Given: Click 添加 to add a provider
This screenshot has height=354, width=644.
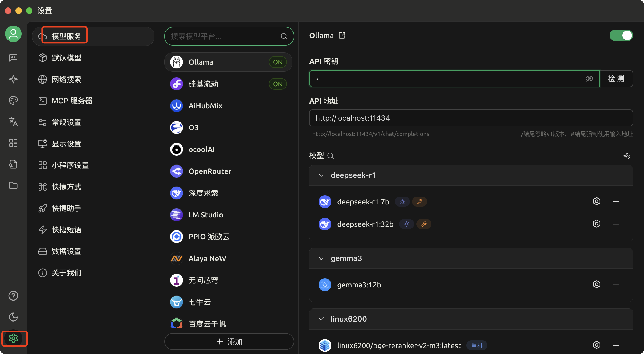Looking at the screenshot, I should tap(229, 341).
